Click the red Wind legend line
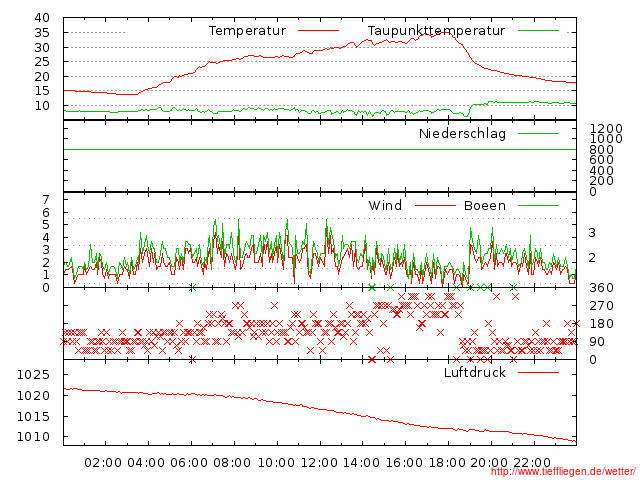Screen dimensions: 640x480 point(435,205)
